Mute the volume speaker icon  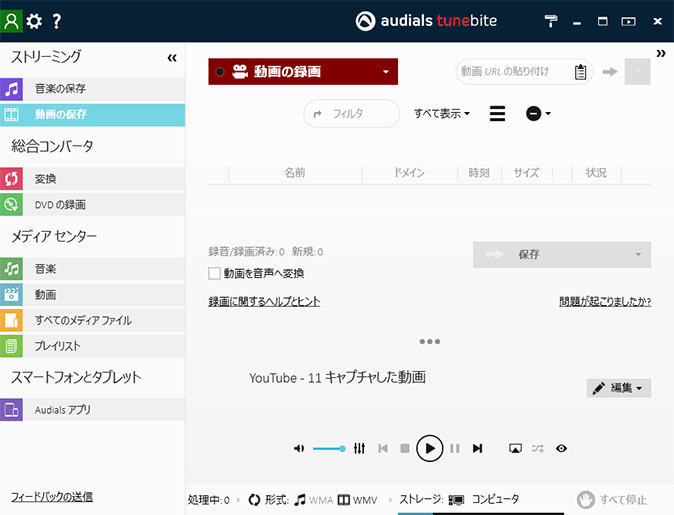(x=299, y=448)
